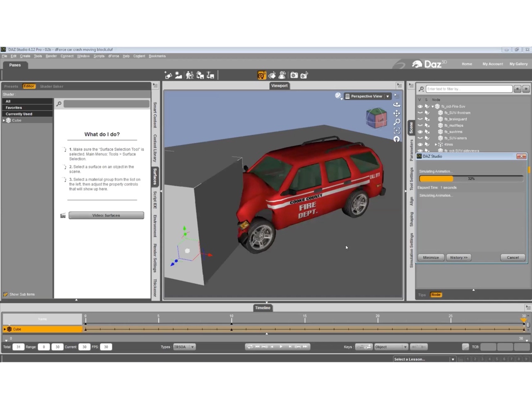Click the magnifying glass zoom icon in viewport

tap(396, 122)
